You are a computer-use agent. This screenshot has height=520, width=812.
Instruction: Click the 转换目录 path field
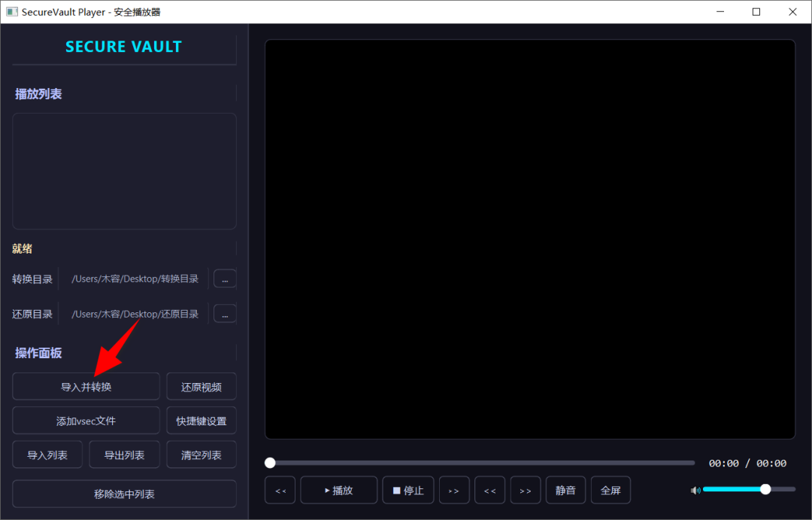135,279
